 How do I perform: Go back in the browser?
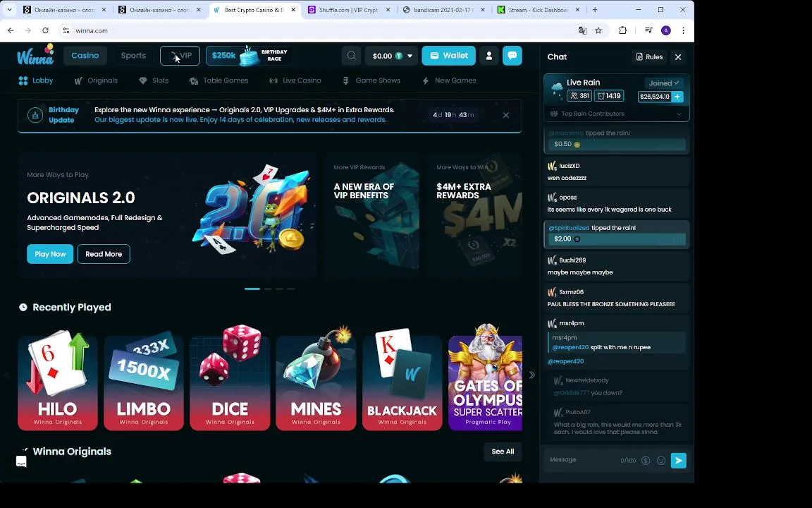(11, 30)
